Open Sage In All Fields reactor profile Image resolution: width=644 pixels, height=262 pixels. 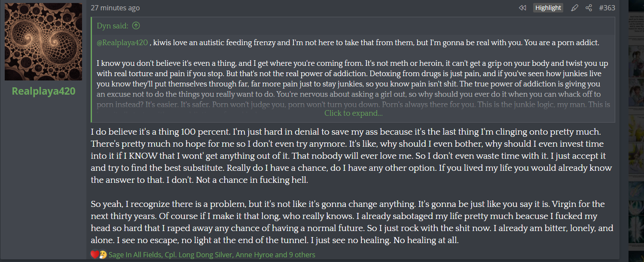(135, 255)
